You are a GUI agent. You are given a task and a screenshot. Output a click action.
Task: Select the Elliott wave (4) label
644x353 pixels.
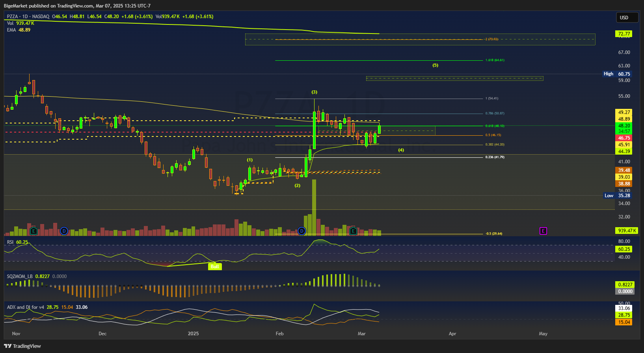pyautogui.click(x=401, y=150)
